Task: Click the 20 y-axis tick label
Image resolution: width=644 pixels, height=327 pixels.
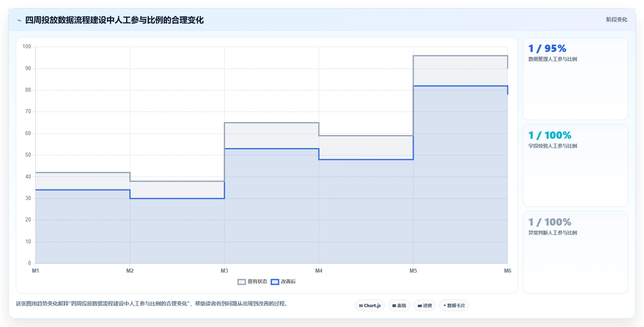Action: (x=28, y=220)
